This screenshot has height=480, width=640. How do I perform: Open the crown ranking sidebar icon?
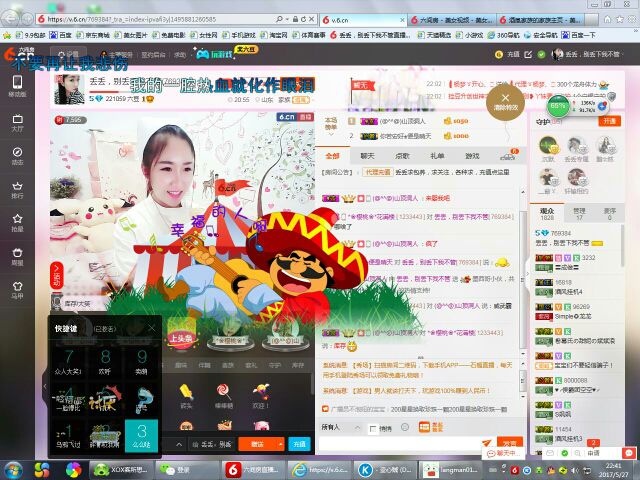[x=17, y=190]
